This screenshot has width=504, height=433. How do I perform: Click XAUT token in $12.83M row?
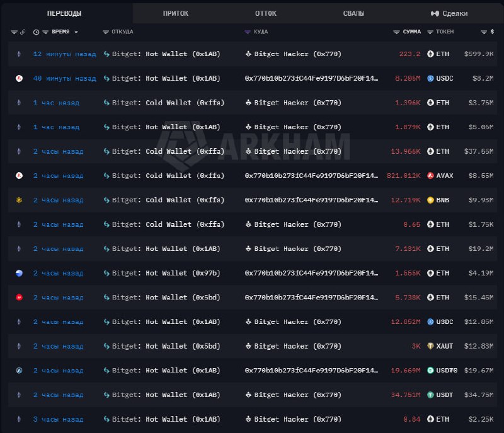(x=440, y=346)
